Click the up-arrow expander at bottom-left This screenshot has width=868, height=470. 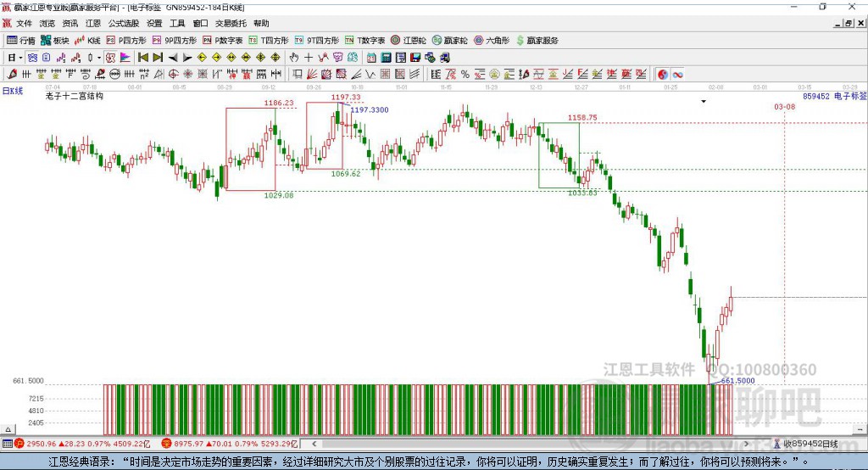click(x=8, y=429)
